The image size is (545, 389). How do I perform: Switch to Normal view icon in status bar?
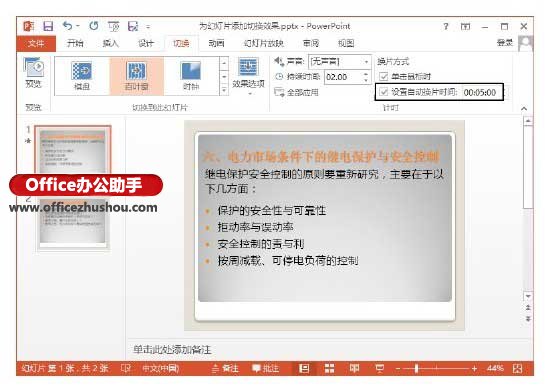coord(304,368)
